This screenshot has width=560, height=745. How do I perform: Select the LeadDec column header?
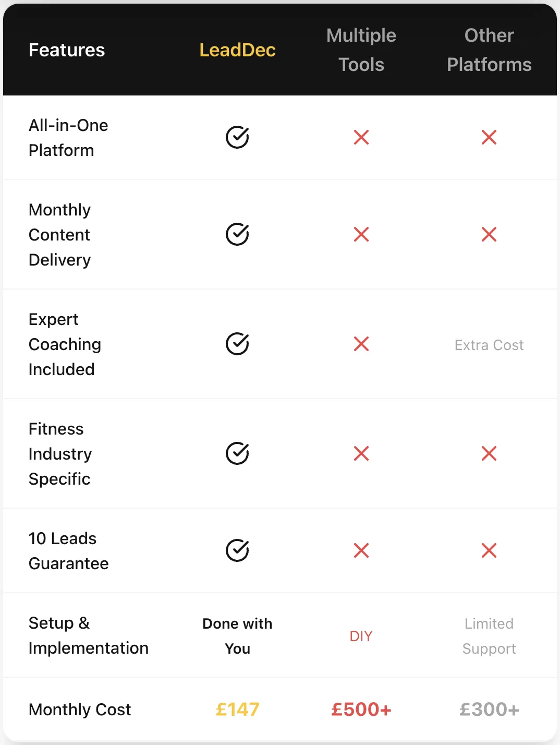[x=237, y=50]
